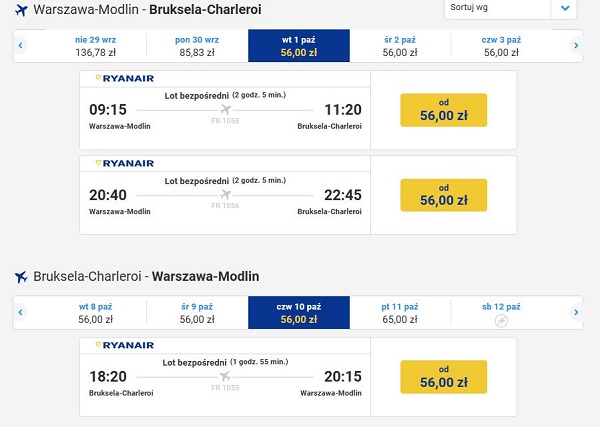
Task: Click the return flight airplane icon
Action: pyautogui.click(x=21, y=277)
